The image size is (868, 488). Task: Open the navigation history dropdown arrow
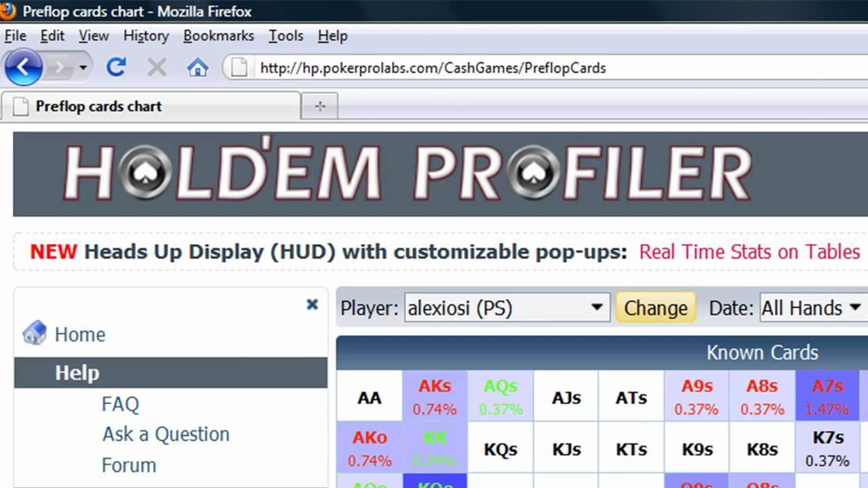83,67
